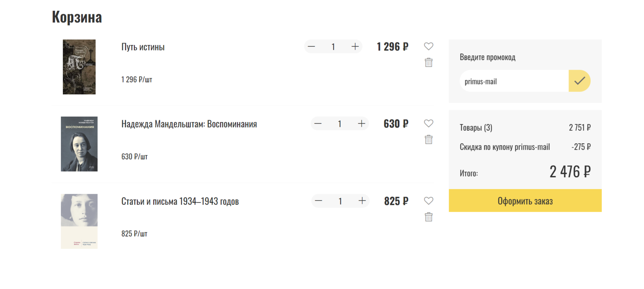Screen dimensions: 644x289
Task: Click the Воспоминания book cover image
Action: [x=79, y=144]
